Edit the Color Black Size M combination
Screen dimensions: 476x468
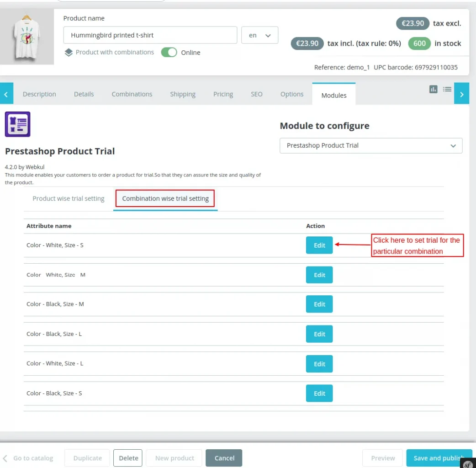319,304
